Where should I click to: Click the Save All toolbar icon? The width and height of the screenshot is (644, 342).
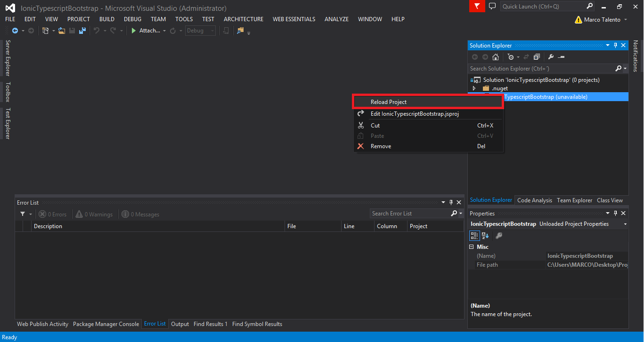click(82, 31)
